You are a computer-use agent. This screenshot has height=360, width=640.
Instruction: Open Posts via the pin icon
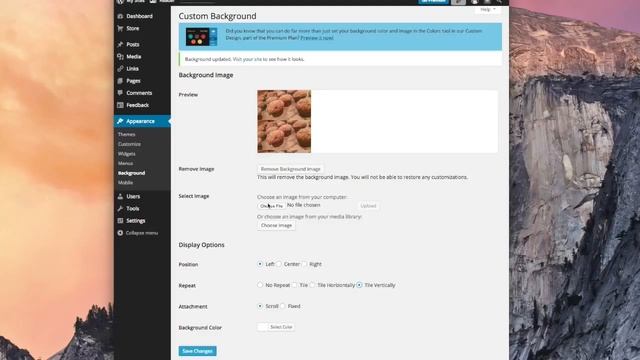(120, 44)
